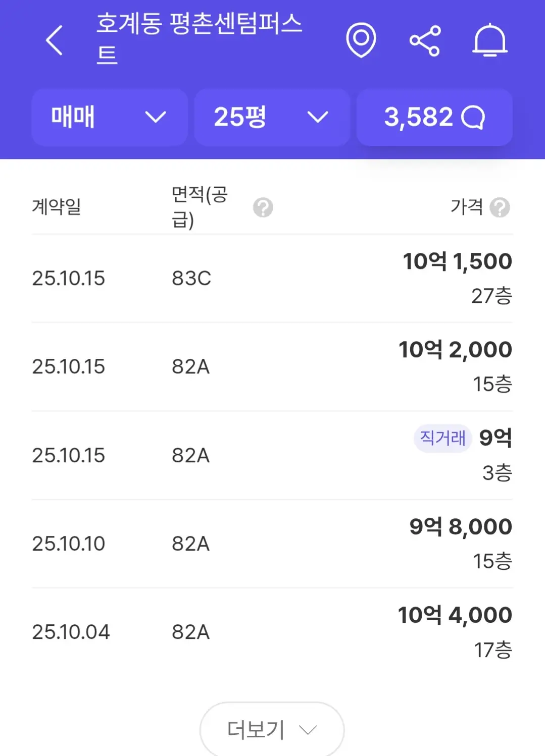The height and width of the screenshot is (756, 545).
Task: Tap the share icon
Action: point(425,41)
